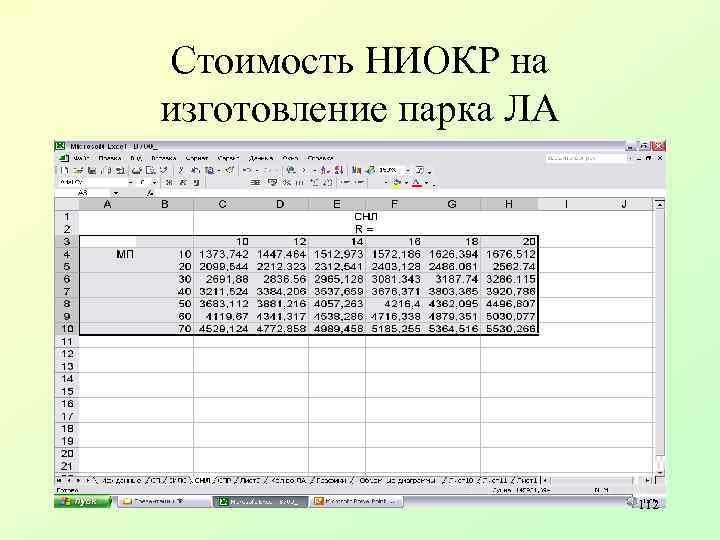Image resolution: width=720 pixels, height=540 pixels.
Task: Click the пуск Start button
Action: point(83,501)
